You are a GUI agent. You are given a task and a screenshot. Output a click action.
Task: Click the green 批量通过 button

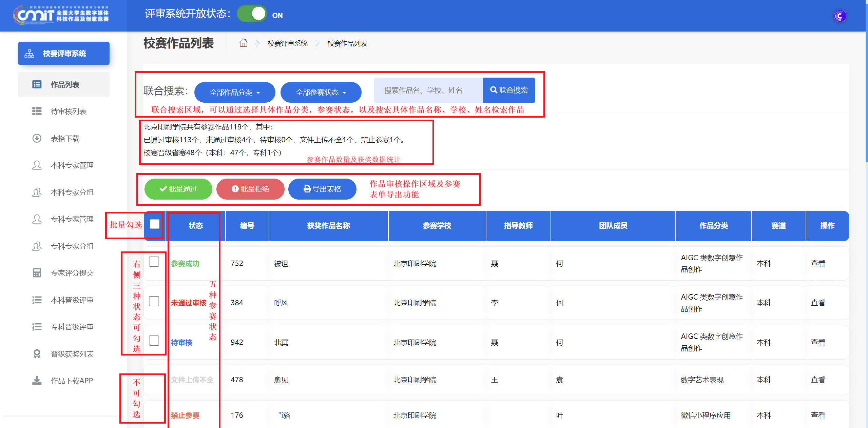click(178, 189)
